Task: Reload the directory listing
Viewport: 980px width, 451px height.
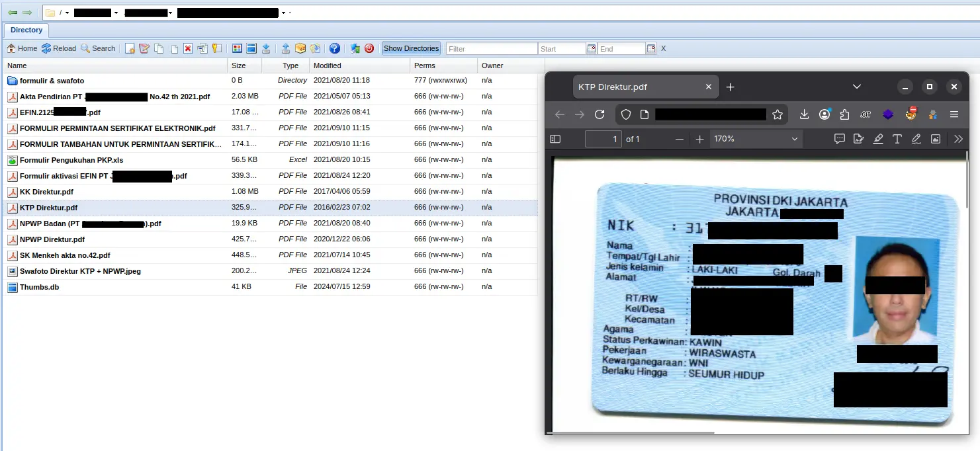Action: coord(59,48)
